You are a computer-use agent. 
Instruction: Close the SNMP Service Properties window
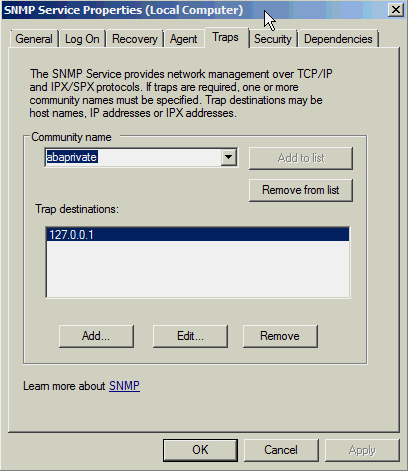point(396,10)
